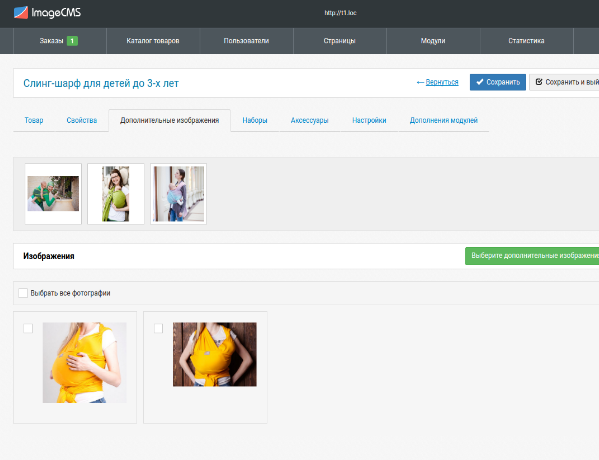Click the green orders count badge
The image size is (599, 460).
[x=72, y=41]
